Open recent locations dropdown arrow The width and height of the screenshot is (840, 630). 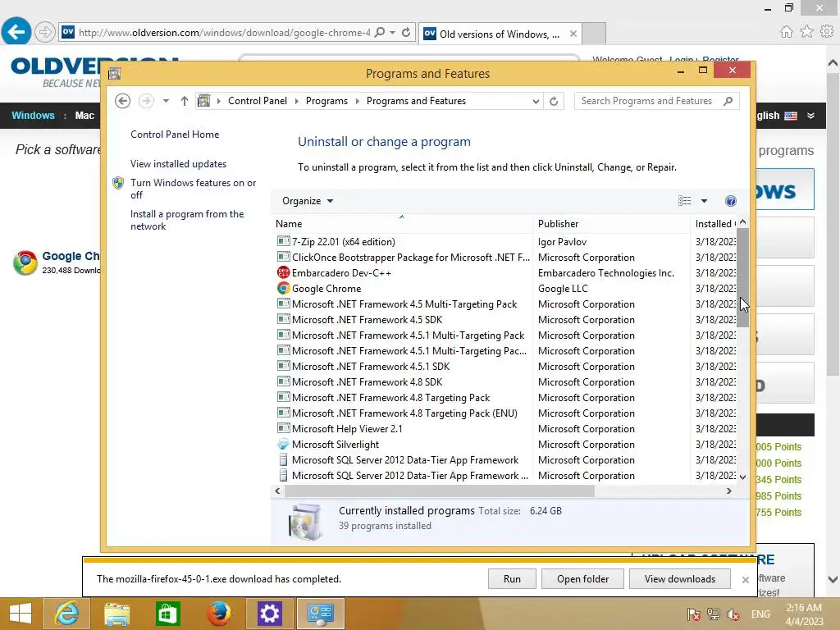[x=166, y=101]
